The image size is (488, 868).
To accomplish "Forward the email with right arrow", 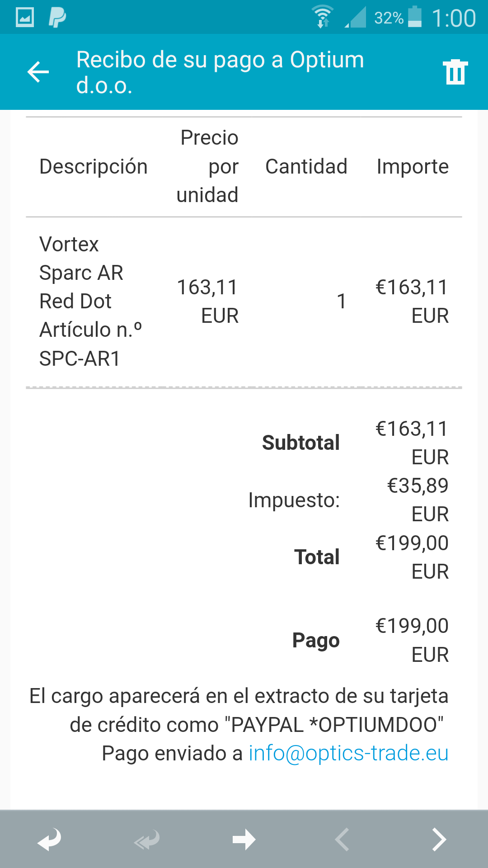I will pos(244,840).
